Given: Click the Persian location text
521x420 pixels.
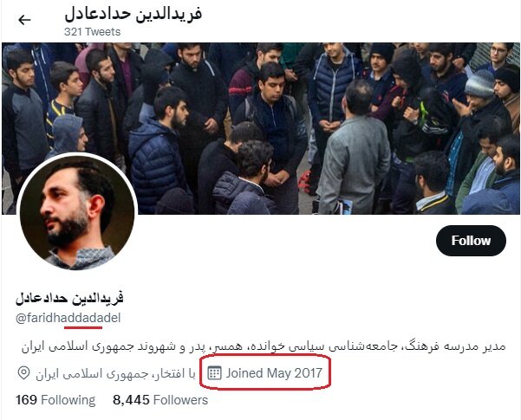Looking at the screenshot, I should [115, 374].
